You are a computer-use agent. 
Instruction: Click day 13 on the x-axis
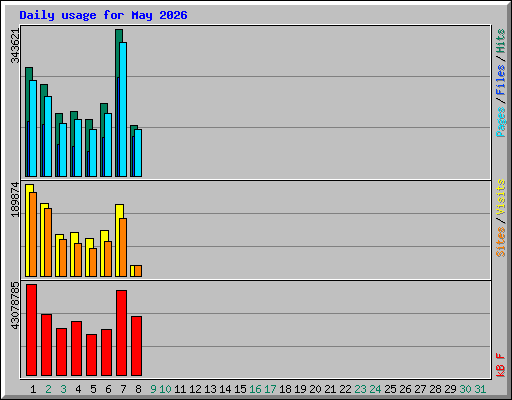click(210, 389)
